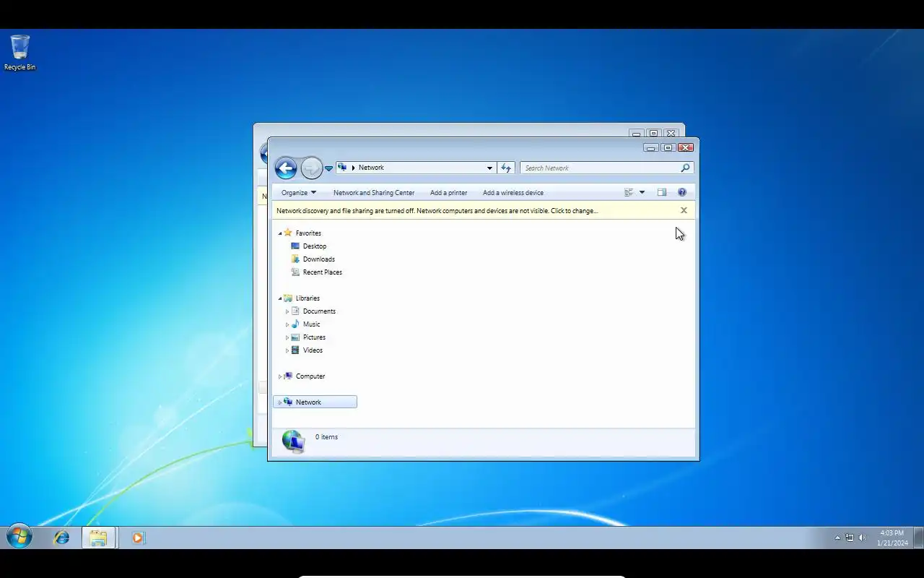Select the Videos library
924x578 pixels.
pyautogui.click(x=313, y=350)
